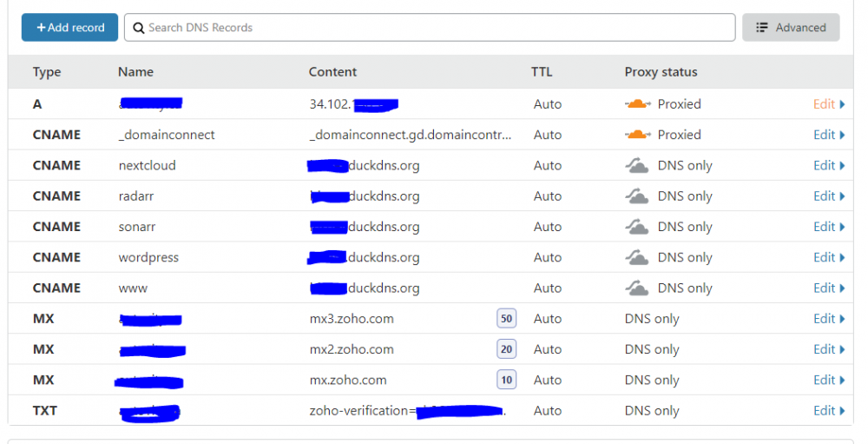Viewport: 868px width, 444px height.
Task: Click priority badge 50 on mx3 record
Action: tap(507, 318)
